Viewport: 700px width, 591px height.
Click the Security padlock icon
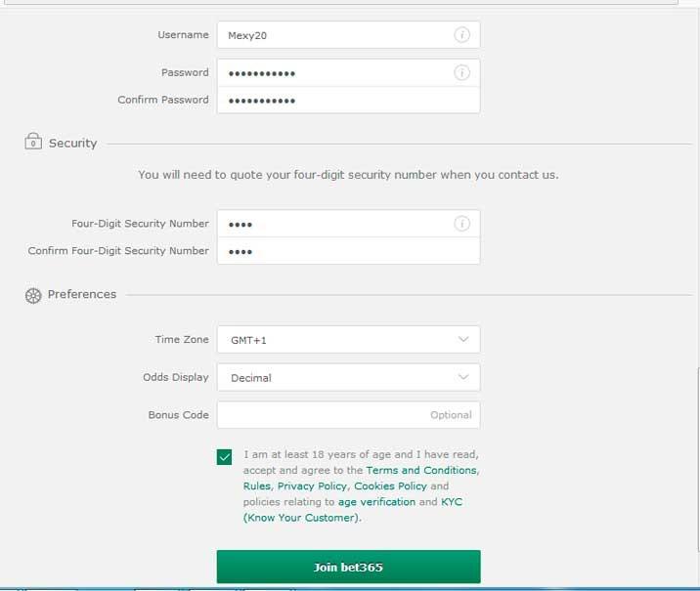point(33,142)
